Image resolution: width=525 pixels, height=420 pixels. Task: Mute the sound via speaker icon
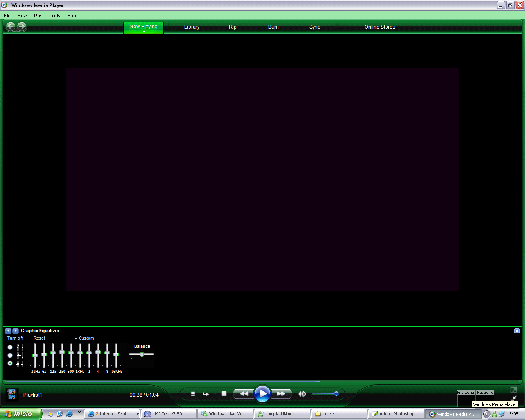tap(302, 394)
